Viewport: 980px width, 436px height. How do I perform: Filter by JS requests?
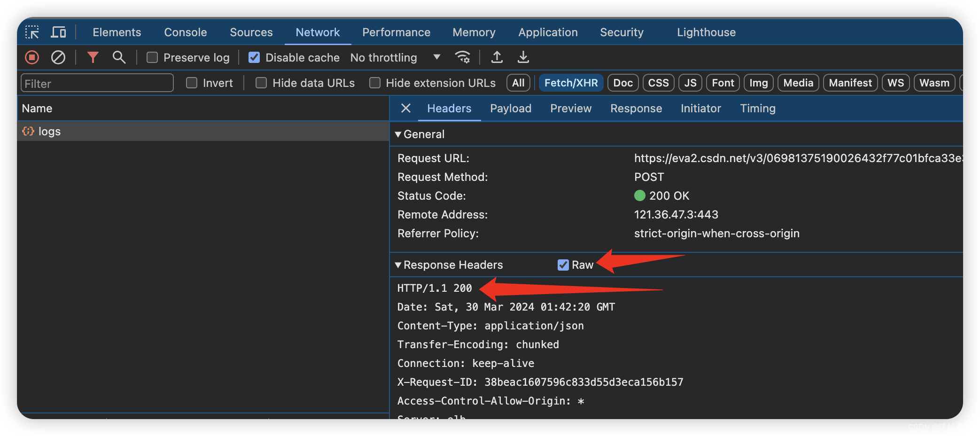(x=690, y=83)
